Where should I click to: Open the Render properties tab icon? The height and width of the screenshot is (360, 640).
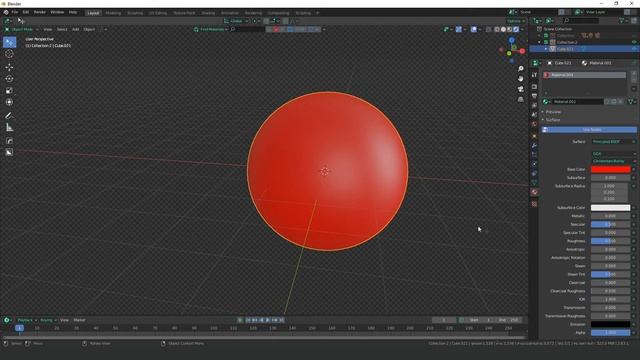[x=534, y=87]
